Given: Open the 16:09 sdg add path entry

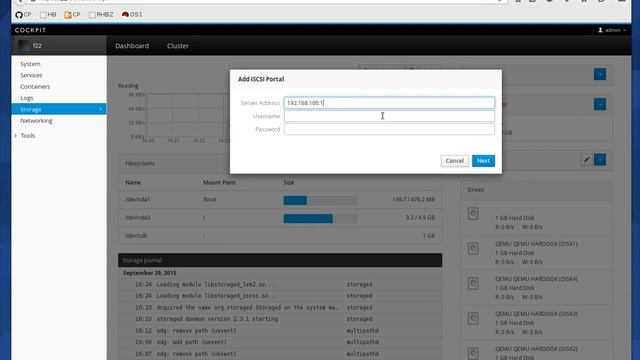Looking at the screenshot, I should pyautogui.click(x=280, y=342).
